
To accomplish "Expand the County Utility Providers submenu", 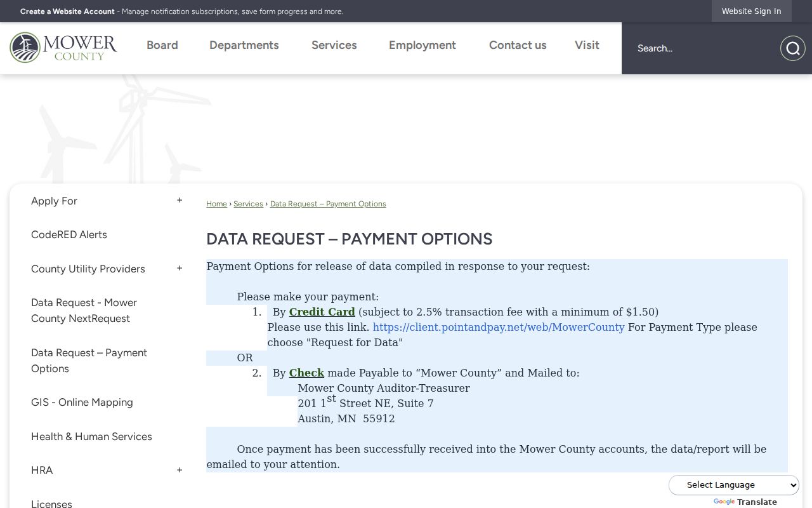I will pyautogui.click(x=180, y=269).
